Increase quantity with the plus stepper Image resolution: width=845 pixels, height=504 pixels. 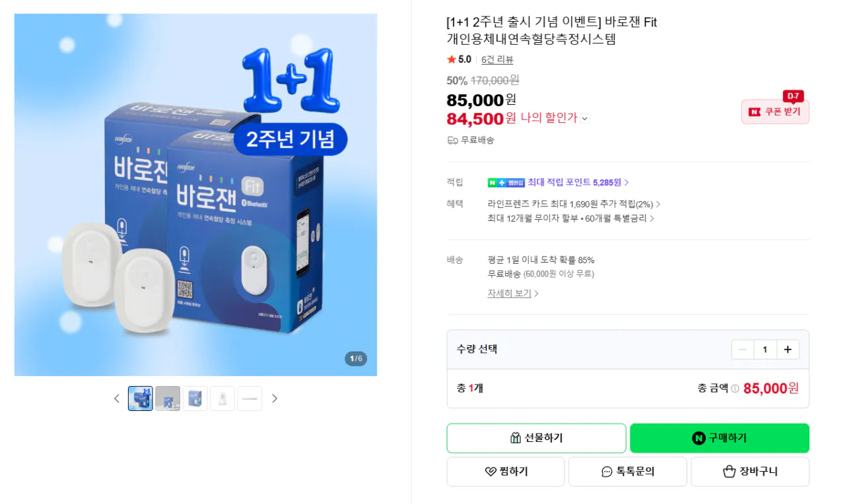788,349
